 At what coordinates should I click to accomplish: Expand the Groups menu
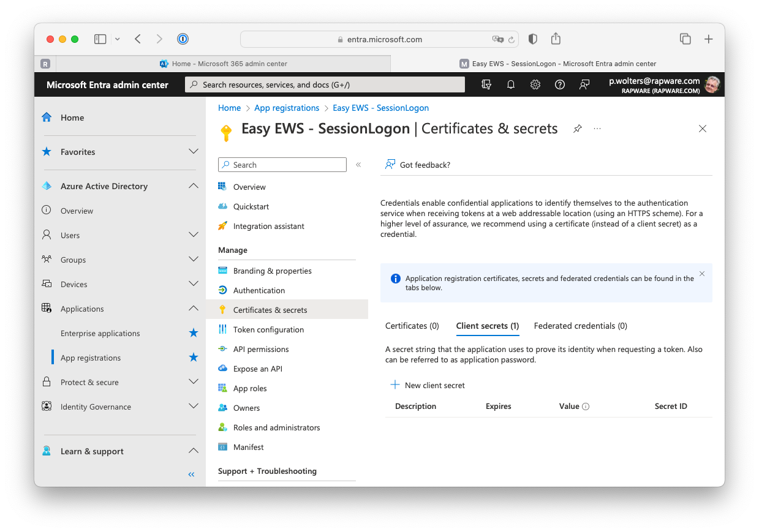(x=194, y=259)
